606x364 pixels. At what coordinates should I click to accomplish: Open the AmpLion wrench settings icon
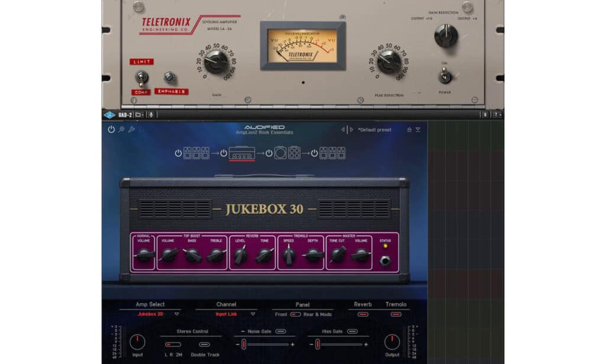point(131,130)
